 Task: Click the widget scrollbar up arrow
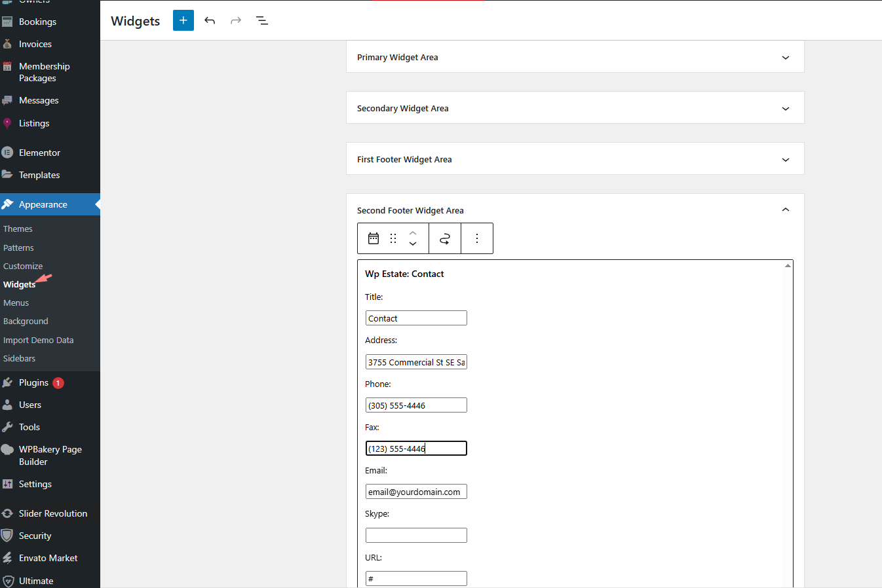[x=788, y=266]
